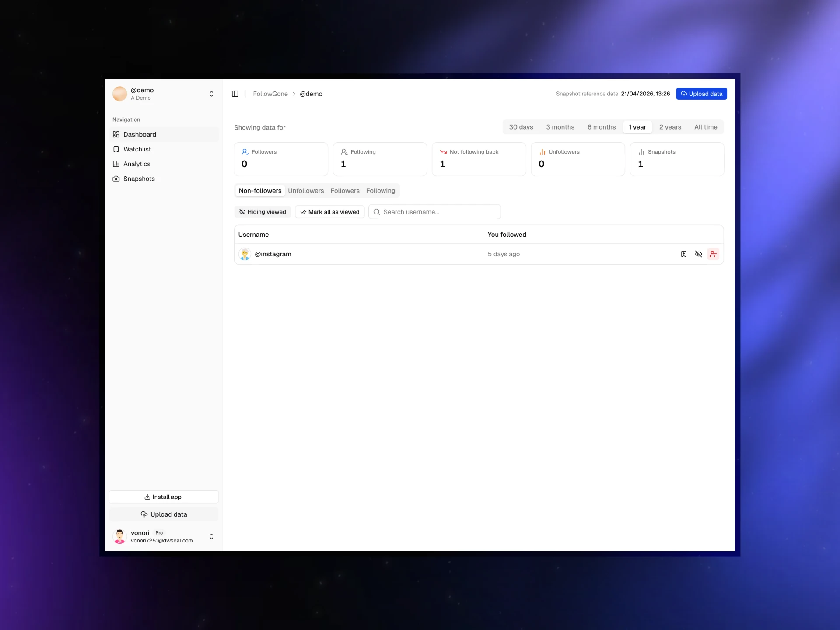The width and height of the screenshot is (840, 630).
Task: Mark @instagram as viewed via the eye-off icon
Action: [x=698, y=254]
